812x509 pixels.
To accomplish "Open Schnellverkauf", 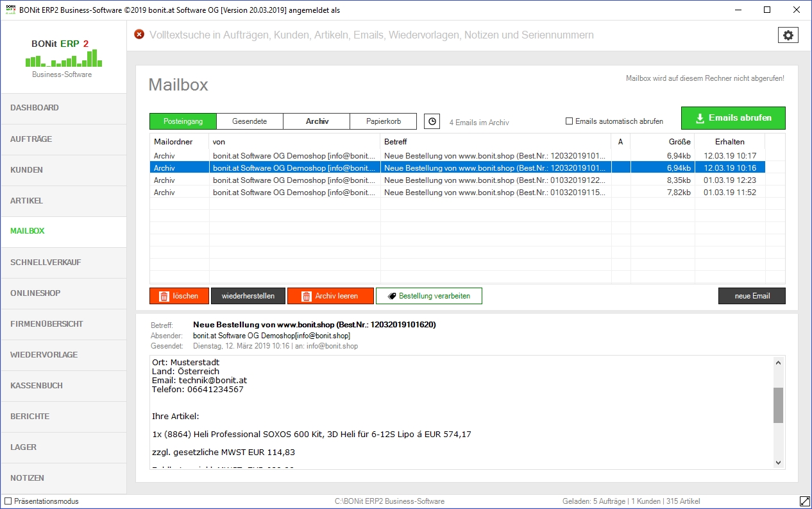I will coord(63,262).
